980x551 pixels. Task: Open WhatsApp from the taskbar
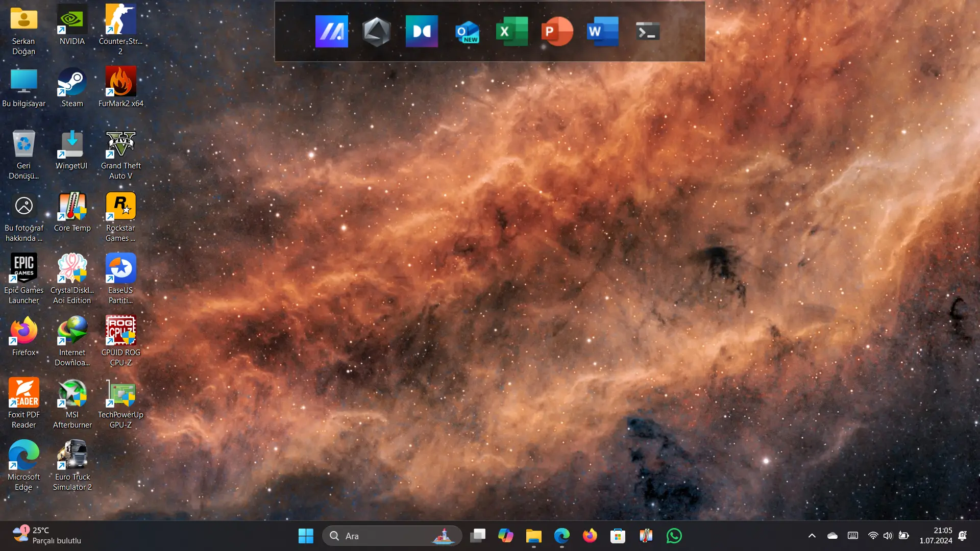click(x=674, y=536)
